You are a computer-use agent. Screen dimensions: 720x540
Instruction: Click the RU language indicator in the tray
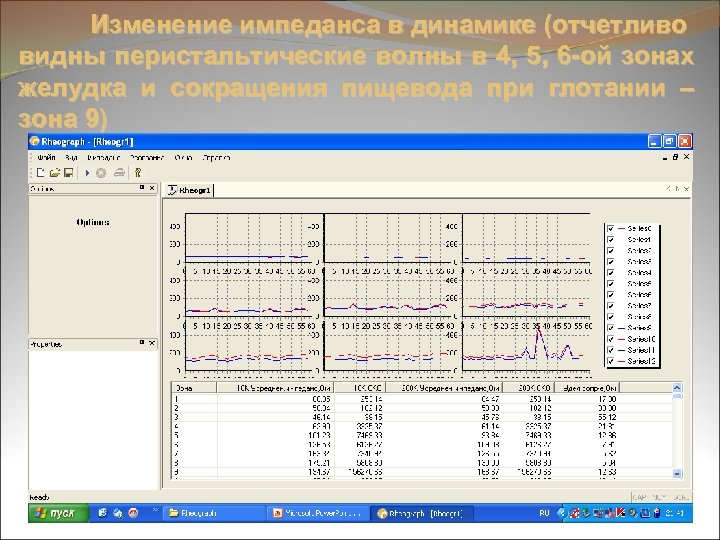544,513
